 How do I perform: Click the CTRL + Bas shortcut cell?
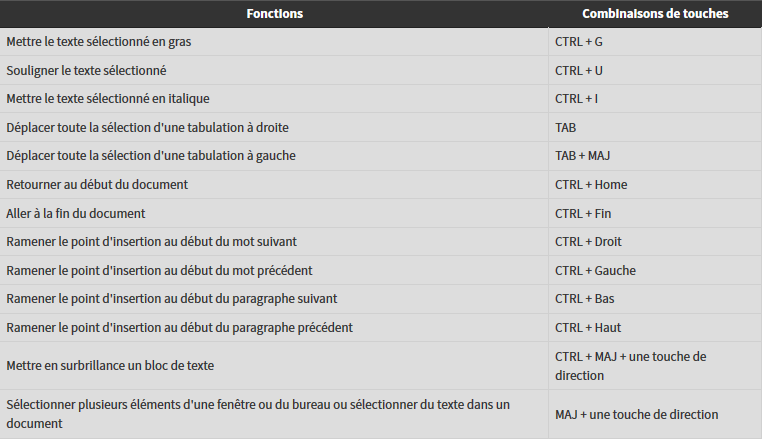655,299
